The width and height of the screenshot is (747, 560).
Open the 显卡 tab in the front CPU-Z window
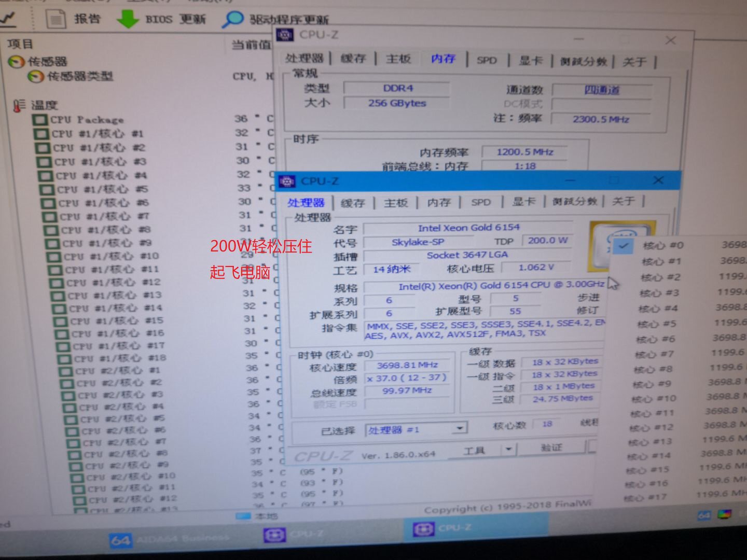(x=523, y=201)
